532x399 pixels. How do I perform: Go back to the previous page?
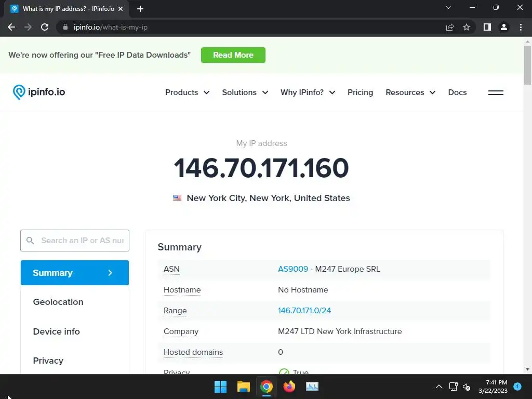(11, 27)
